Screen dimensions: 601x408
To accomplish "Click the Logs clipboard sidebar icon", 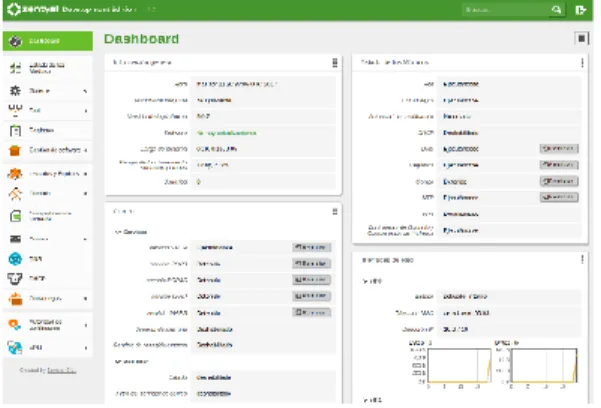I will click(15, 130).
